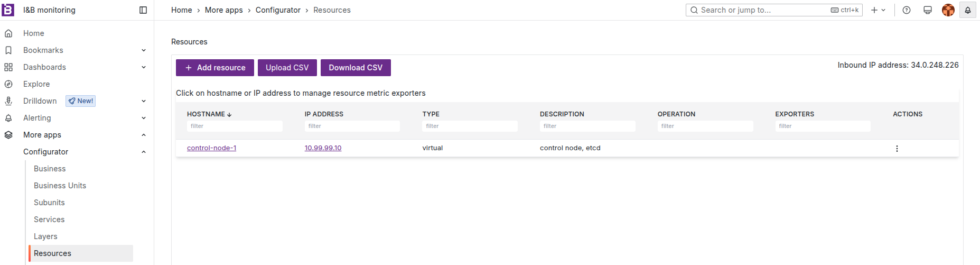The image size is (980, 265).
Task: Click the Add resource button
Action: click(x=215, y=68)
